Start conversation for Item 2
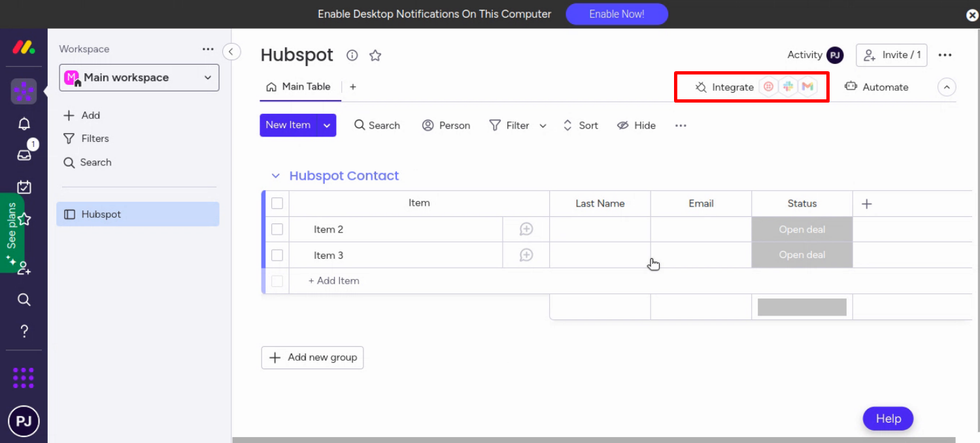This screenshot has height=443, width=980. (x=526, y=229)
